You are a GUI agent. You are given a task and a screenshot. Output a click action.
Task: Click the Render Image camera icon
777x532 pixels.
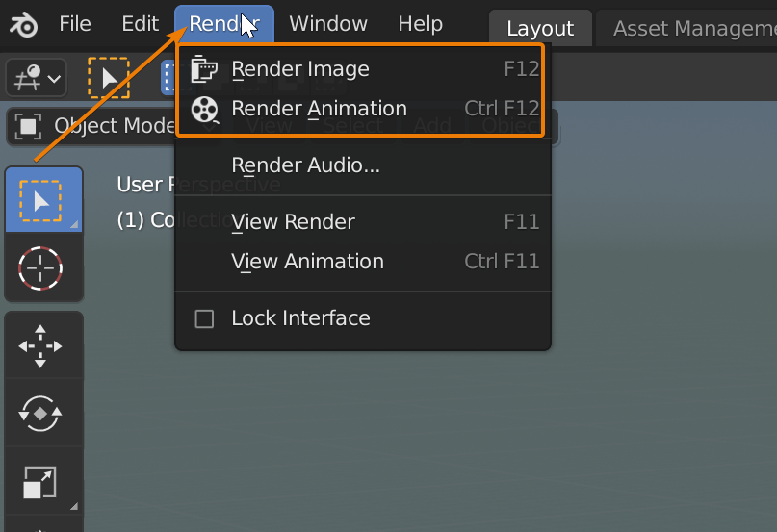point(204,69)
